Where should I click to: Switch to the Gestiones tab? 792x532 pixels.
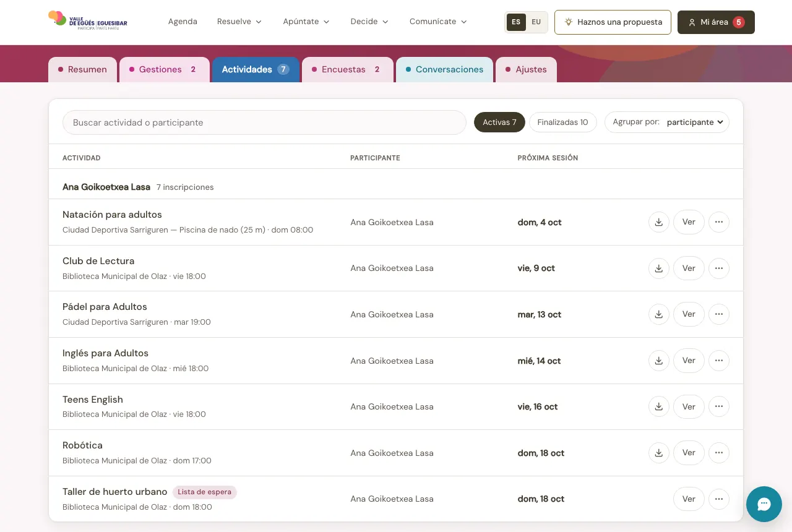pyautogui.click(x=165, y=69)
